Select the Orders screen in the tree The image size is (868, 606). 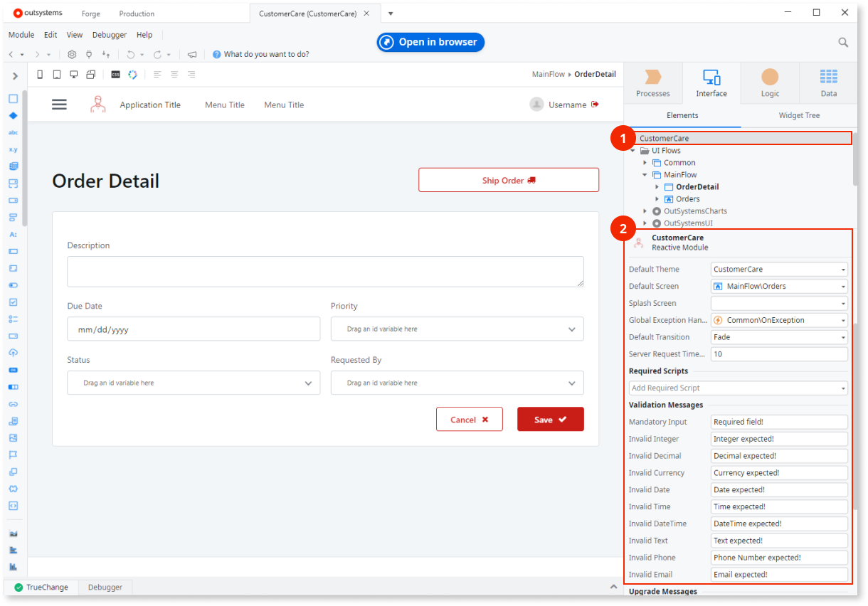(x=688, y=198)
